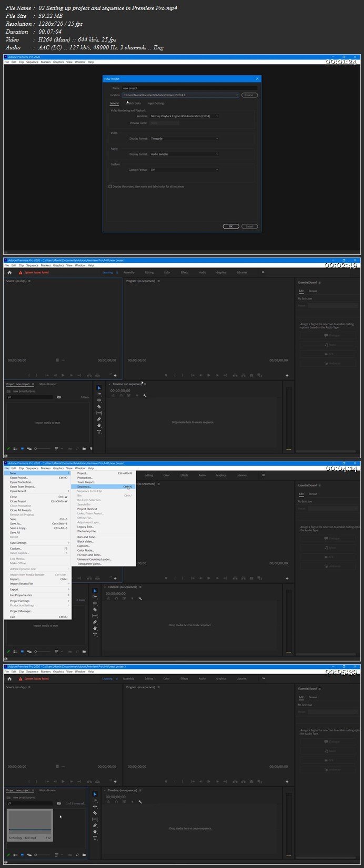Click the project Name field 'new project'
Viewport: 364px width, 868px height.
point(190,88)
